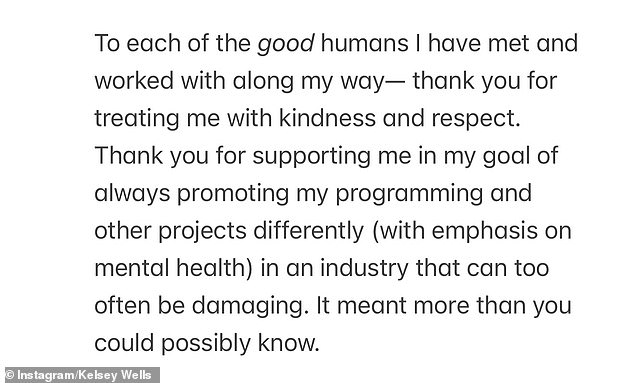This screenshot has width=634, height=383.
Task: Click the Instagram/Kelsey Wells credit caption
Action: pyautogui.click(x=80, y=375)
